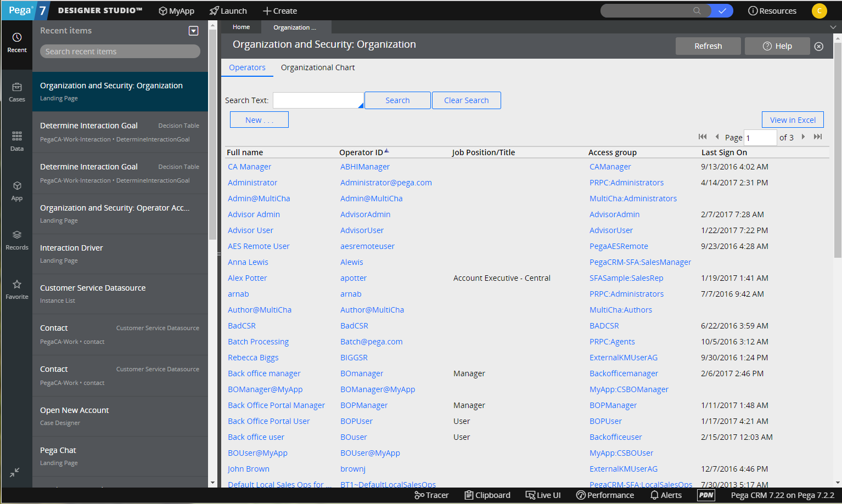Click the Search recent items field
Screen dimensions: 842x504
[120, 51]
